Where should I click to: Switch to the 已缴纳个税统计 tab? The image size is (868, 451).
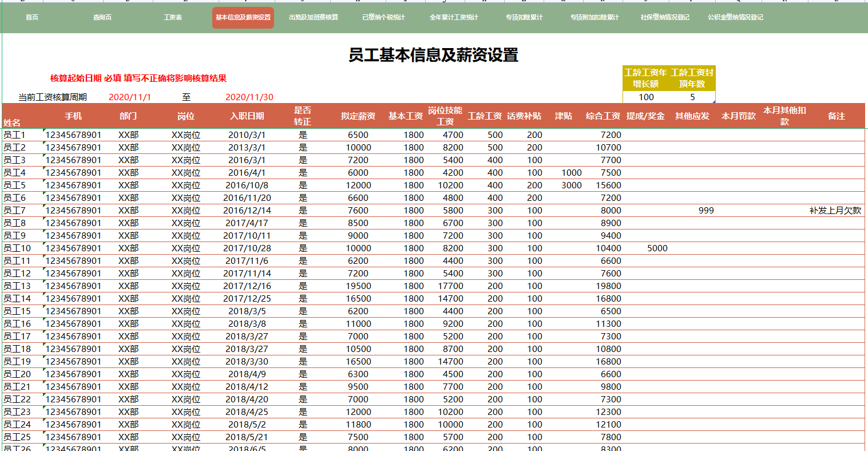(383, 17)
